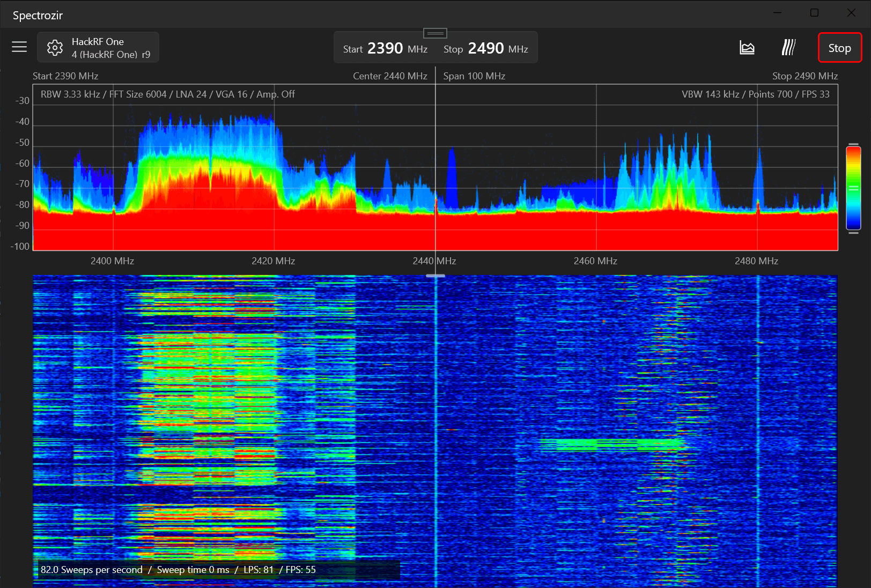Click the Start frequency value 2390
Viewport: 871px width, 588px height.
[x=385, y=49]
